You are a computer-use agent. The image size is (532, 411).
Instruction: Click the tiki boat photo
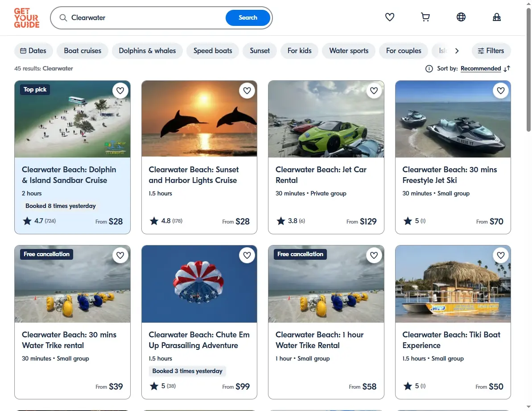(x=453, y=284)
